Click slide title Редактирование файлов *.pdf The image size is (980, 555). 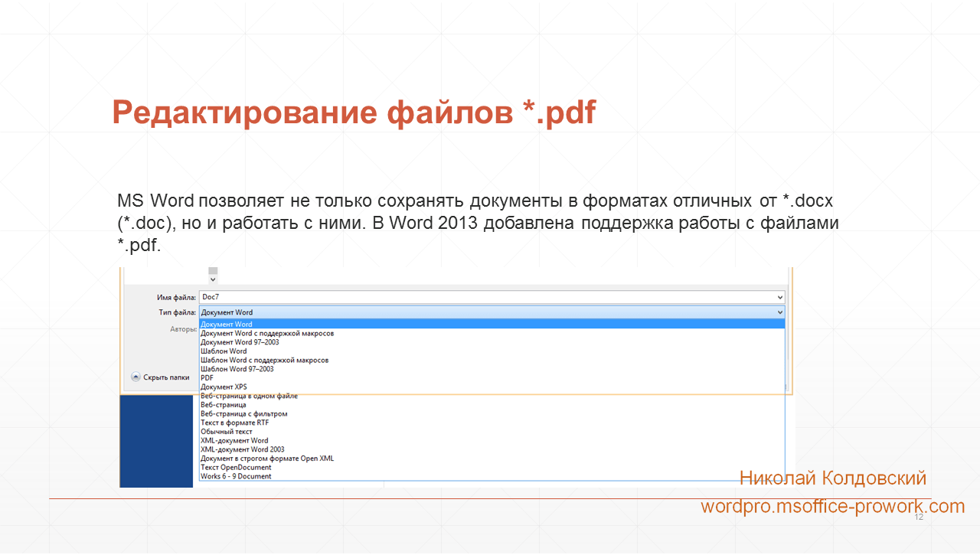pyautogui.click(x=354, y=113)
